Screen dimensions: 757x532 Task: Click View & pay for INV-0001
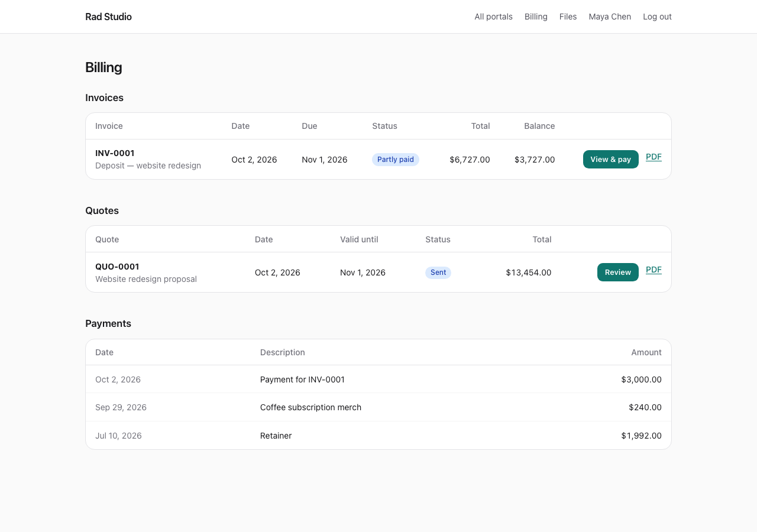pyautogui.click(x=611, y=159)
